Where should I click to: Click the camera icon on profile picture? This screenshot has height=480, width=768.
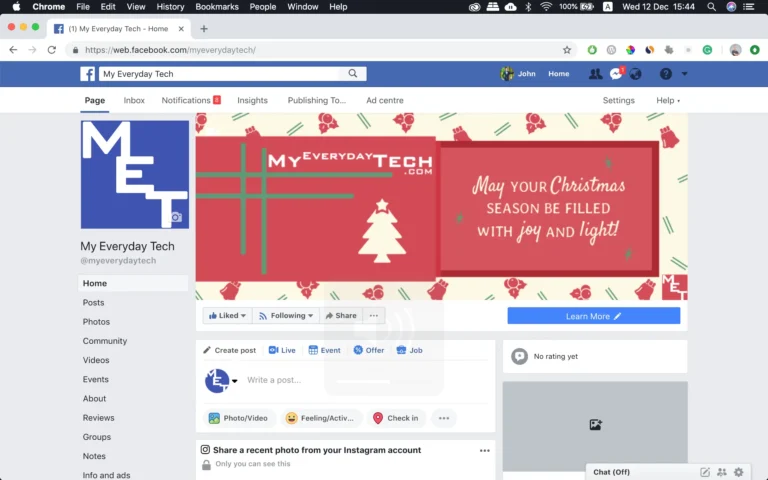click(x=176, y=217)
